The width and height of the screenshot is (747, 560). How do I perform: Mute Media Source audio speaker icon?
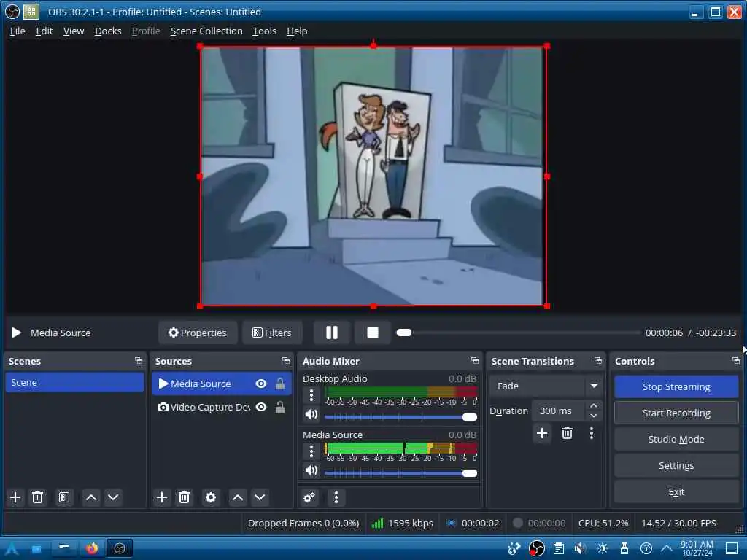tap(311, 470)
